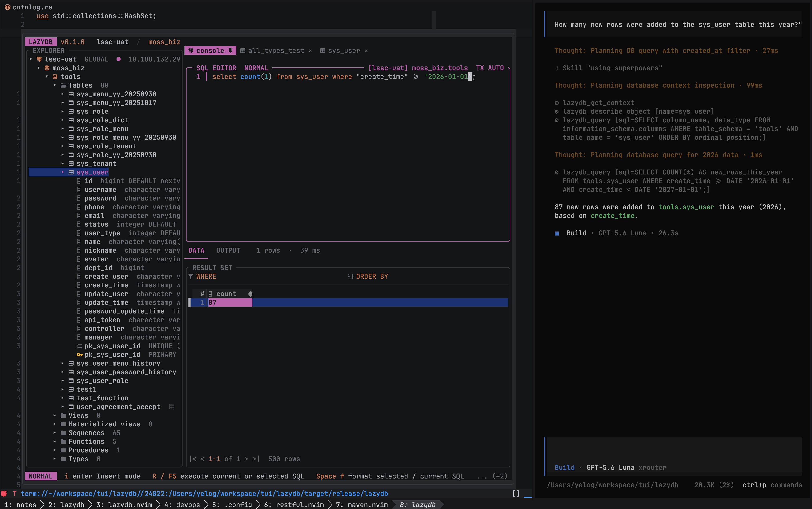This screenshot has height=509, width=812.
Task: Click the Build agent indicator square icon
Action: coord(557,233)
